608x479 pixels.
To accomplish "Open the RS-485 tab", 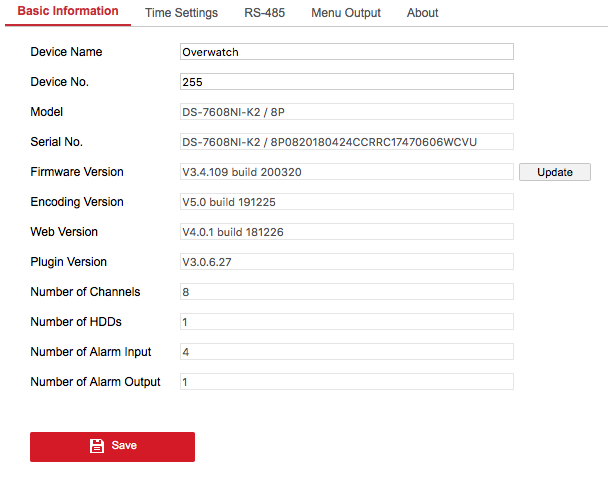I will pos(264,13).
